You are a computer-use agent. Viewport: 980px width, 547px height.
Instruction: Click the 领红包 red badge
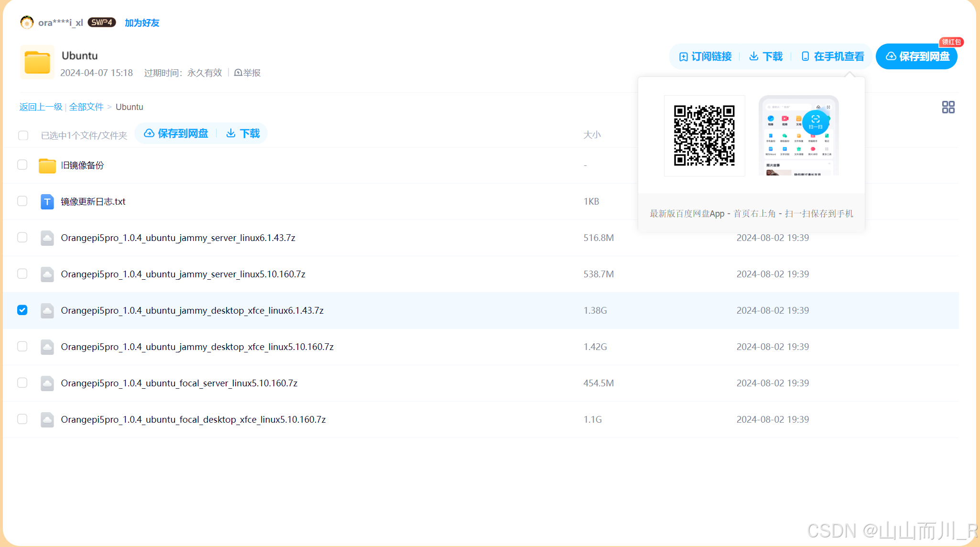(x=951, y=42)
